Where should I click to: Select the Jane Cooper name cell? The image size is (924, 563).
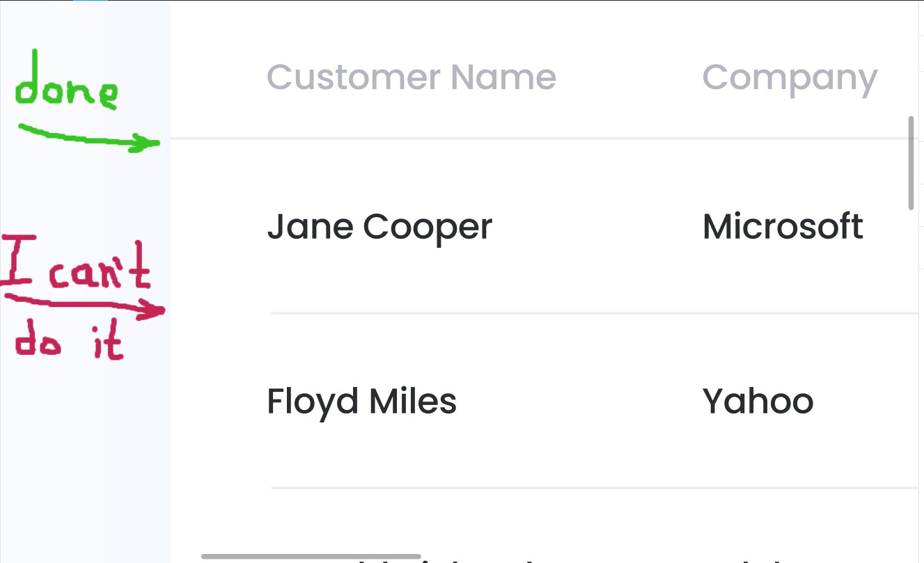pos(379,228)
